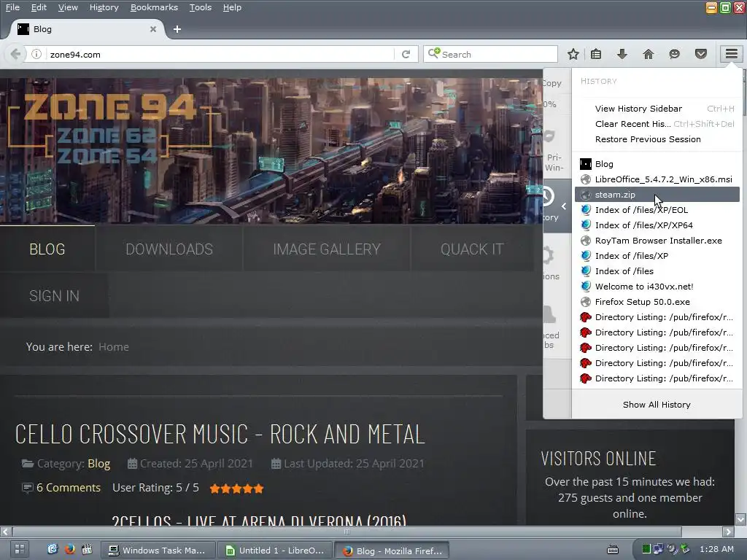This screenshot has width=747, height=560.
Task: Open the Bookmarks menu
Action: [154, 7]
